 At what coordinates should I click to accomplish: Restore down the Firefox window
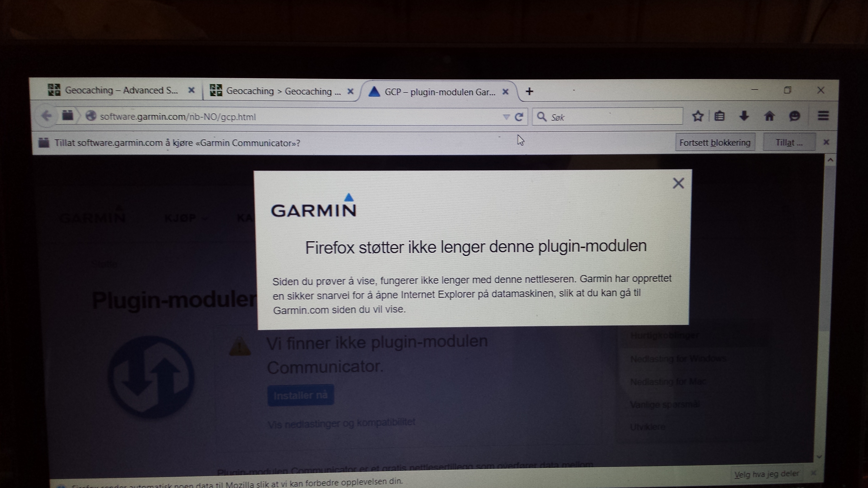(787, 90)
